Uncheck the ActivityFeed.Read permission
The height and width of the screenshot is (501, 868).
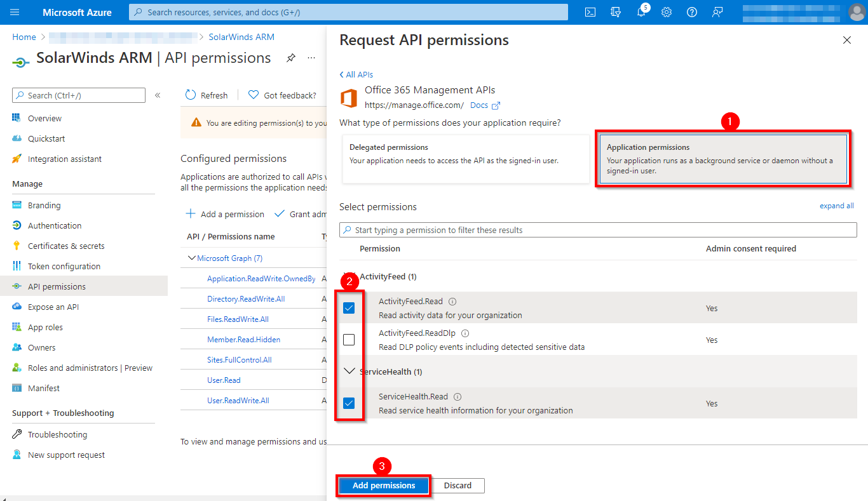click(349, 307)
